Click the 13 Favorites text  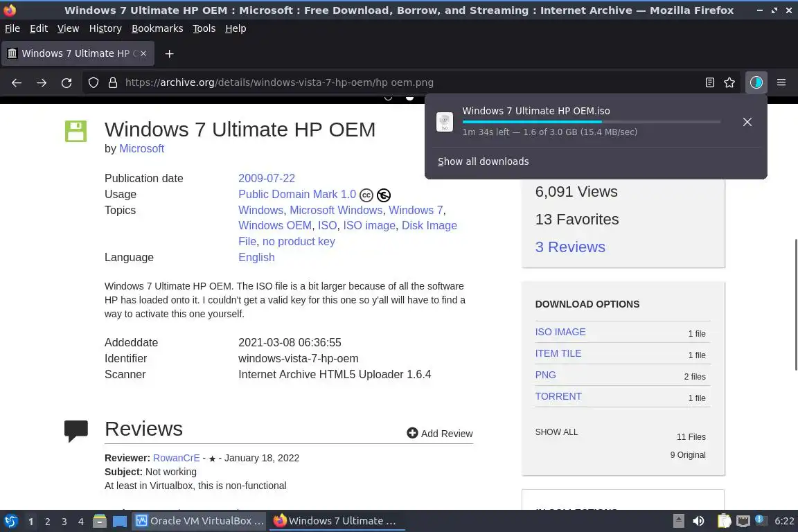[x=576, y=219]
